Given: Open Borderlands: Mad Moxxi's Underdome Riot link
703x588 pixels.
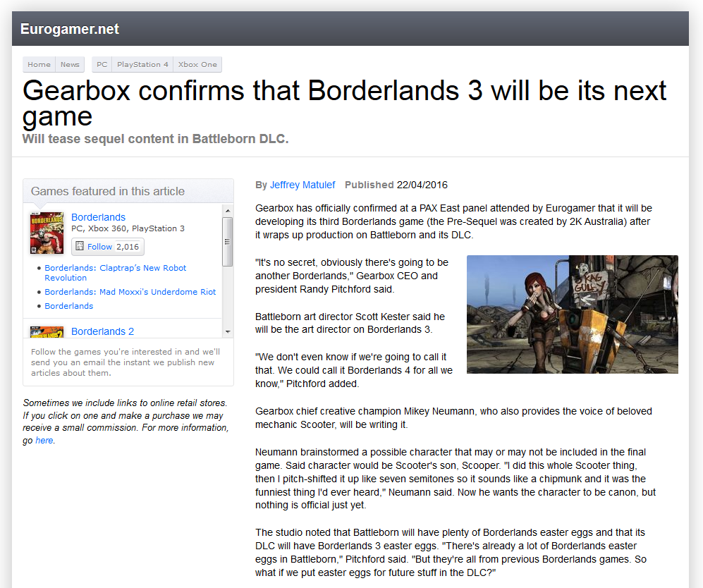Looking at the screenshot, I should pyautogui.click(x=131, y=292).
